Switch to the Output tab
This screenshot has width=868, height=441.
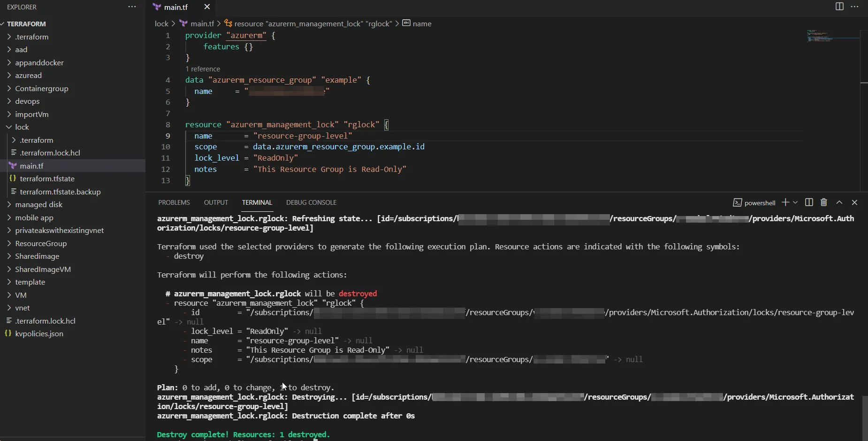point(216,202)
